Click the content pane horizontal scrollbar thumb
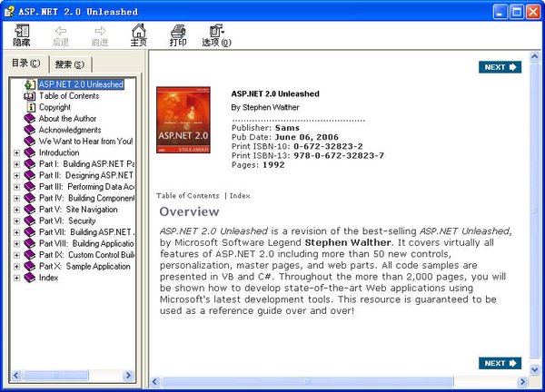 [308, 382]
